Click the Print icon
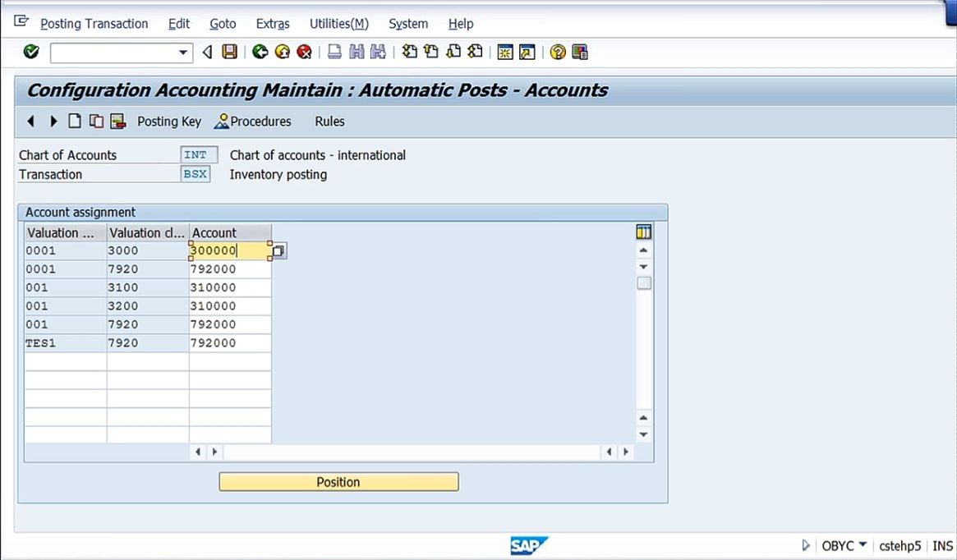Viewport: 957px width, 560px height. tap(334, 52)
